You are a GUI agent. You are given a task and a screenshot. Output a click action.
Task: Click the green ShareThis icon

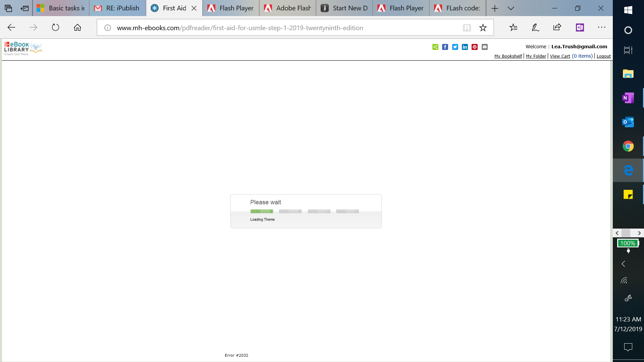click(435, 47)
